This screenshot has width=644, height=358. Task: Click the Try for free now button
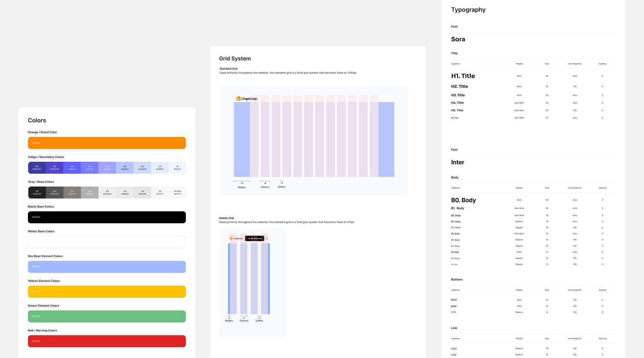[254, 238]
